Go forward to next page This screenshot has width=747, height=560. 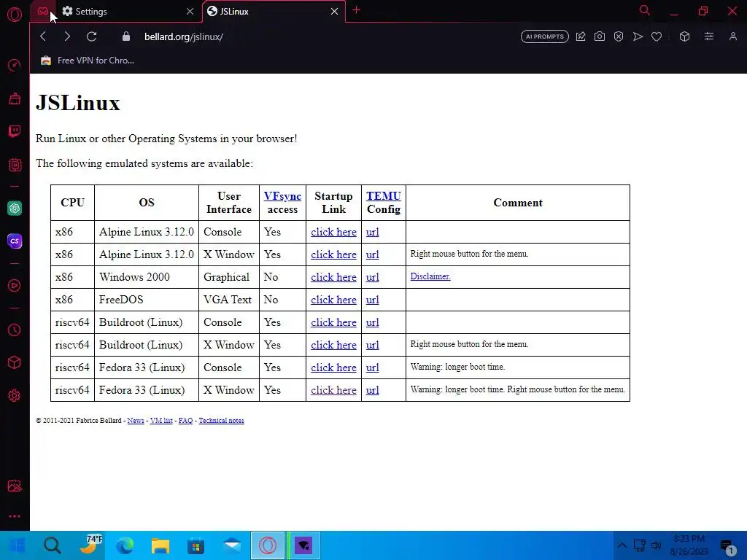click(x=67, y=36)
